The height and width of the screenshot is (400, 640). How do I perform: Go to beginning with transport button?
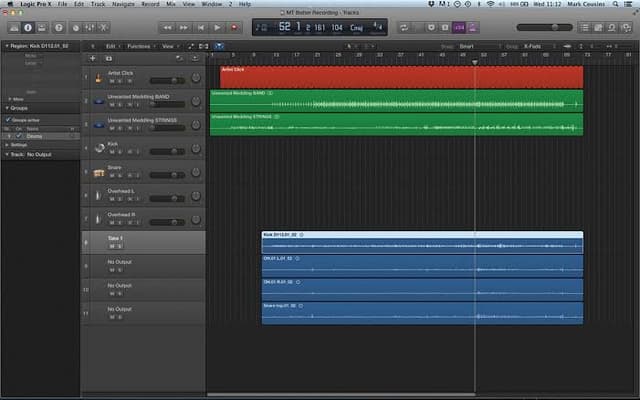(200, 28)
